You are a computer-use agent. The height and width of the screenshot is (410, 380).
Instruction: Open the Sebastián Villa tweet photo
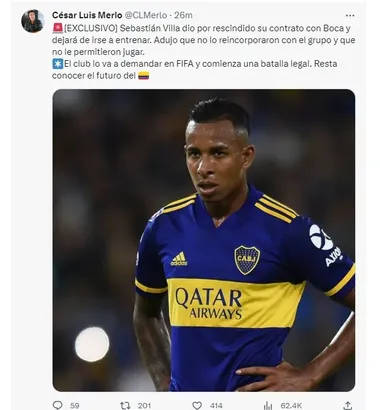coord(204,240)
